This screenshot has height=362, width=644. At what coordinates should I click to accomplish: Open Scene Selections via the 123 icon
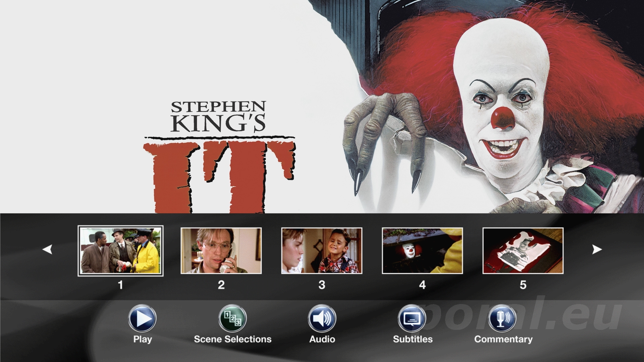tap(232, 318)
